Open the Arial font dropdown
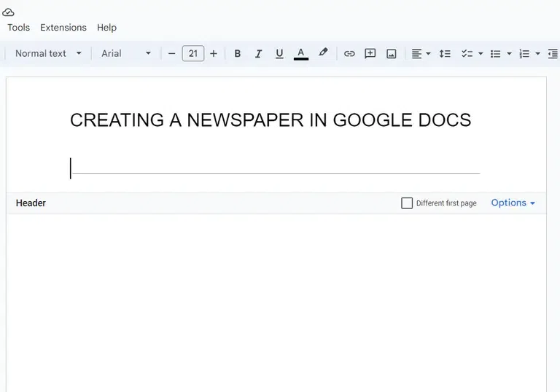The width and height of the screenshot is (560, 392). 126,53
